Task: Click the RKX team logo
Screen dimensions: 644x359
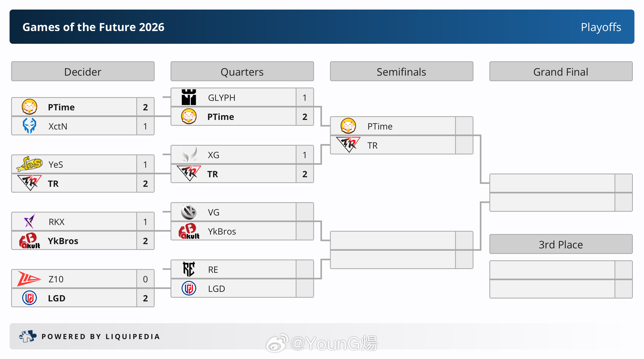Action: (29, 221)
